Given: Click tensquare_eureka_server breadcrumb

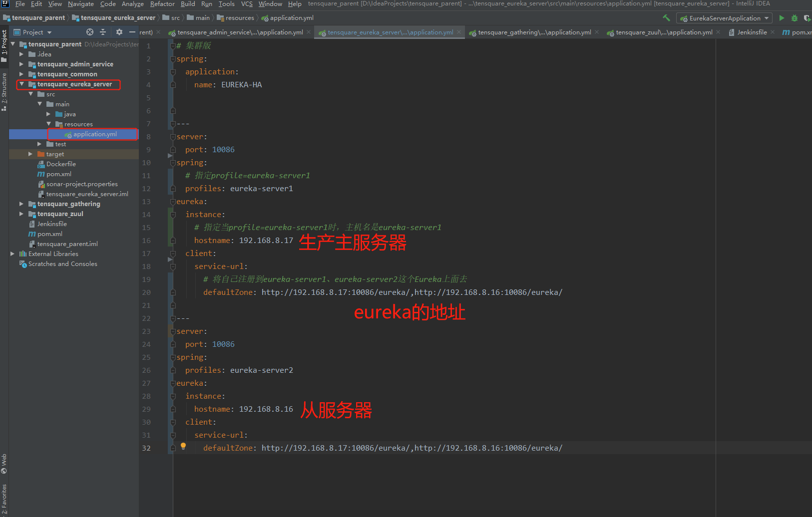Looking at the screenshot, I should click(x=113, y=18).
